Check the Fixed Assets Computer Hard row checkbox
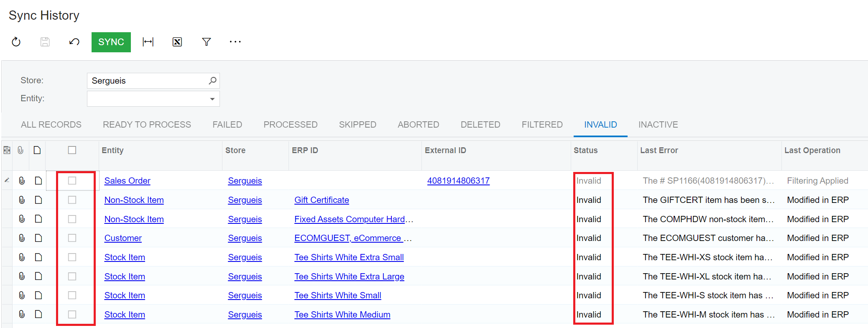This screenshot has width=868, height=328. 72,219
